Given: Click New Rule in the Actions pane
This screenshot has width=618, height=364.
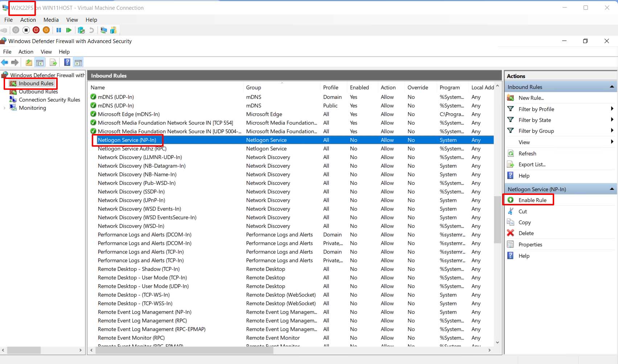Looking at the screenshot, I should click(531, 98).
